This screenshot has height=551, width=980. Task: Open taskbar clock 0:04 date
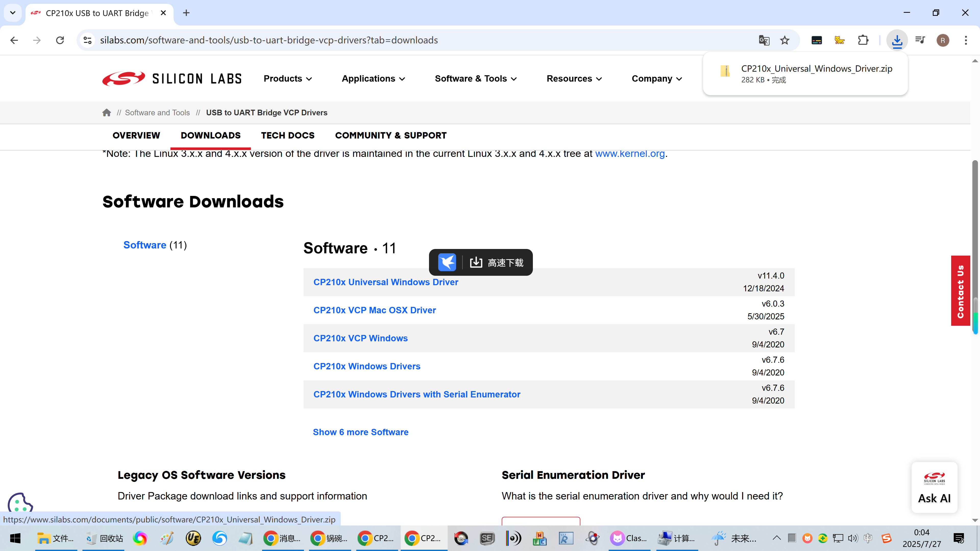[921, 539]
